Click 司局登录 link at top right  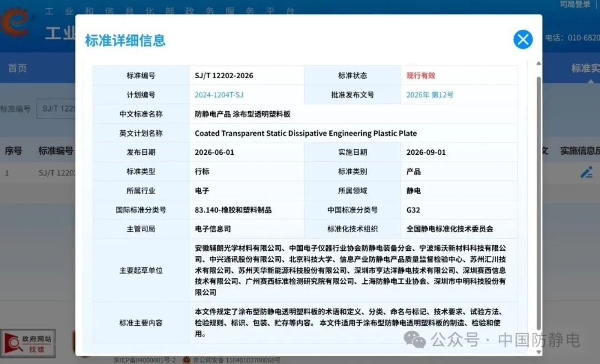[575, 4]
